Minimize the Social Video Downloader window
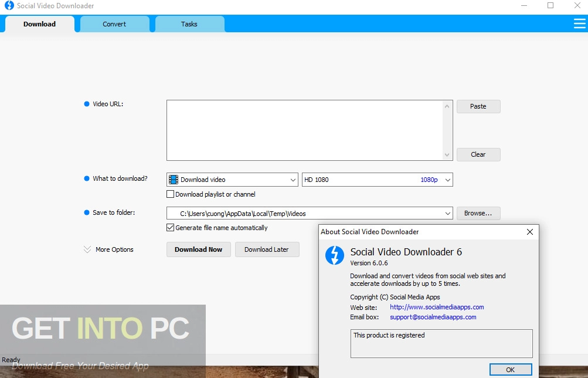Viewport: 588px width, 378px height. click(524, 5)
